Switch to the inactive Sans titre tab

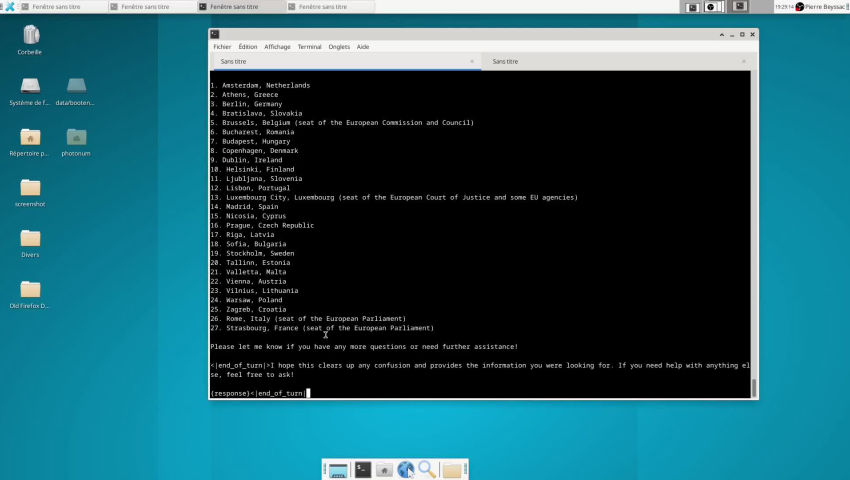(x=616, y=61)
